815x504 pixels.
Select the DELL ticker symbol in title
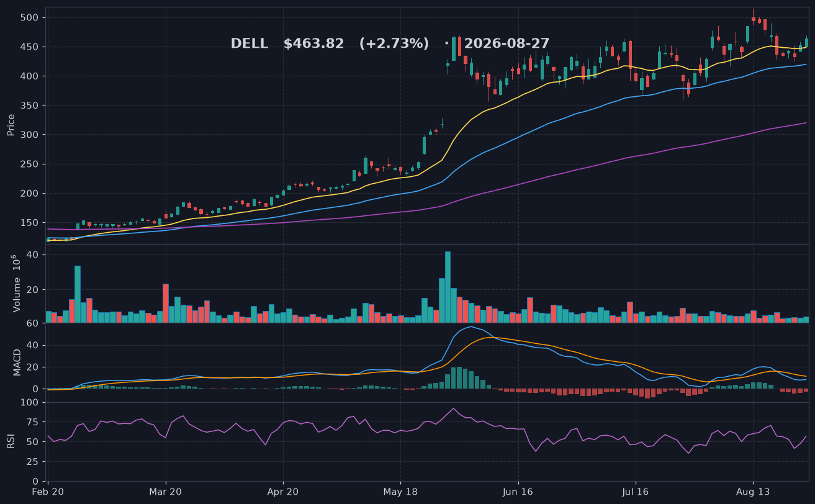point(250,44)
